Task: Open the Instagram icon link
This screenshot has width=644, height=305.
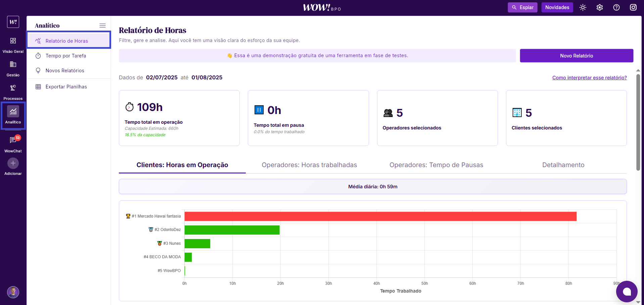Action: [633, 7]
